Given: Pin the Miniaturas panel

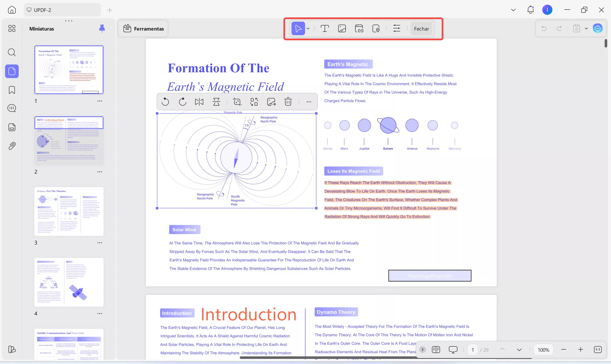Looking at the screenshot, I should point(102,28).
